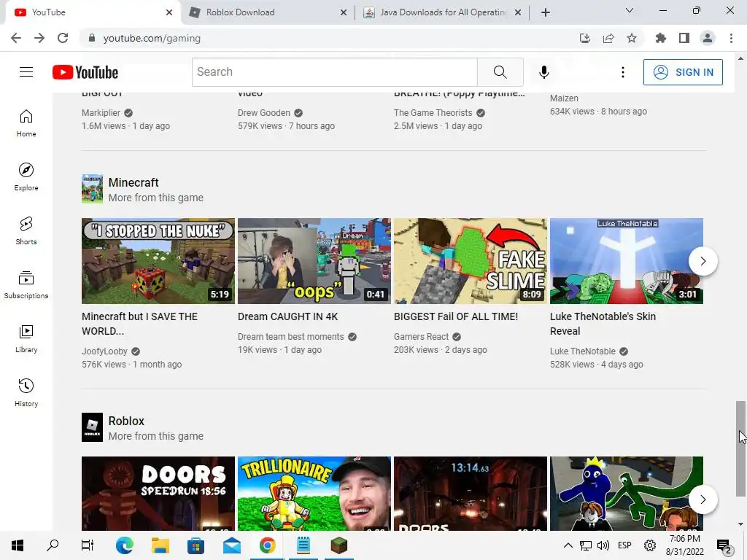Open JoofyLooby channel link
747x560 pixels.
[104, 351]
